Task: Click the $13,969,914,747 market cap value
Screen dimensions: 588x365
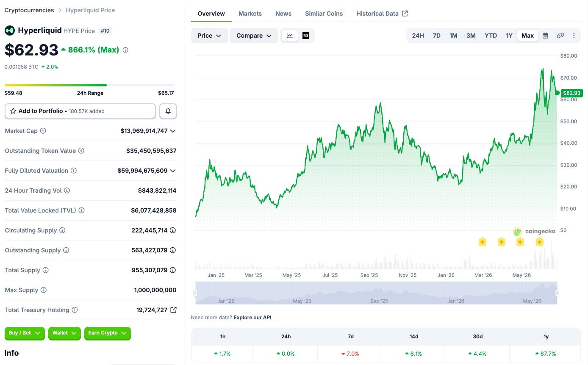Action: tap(144, 131)
